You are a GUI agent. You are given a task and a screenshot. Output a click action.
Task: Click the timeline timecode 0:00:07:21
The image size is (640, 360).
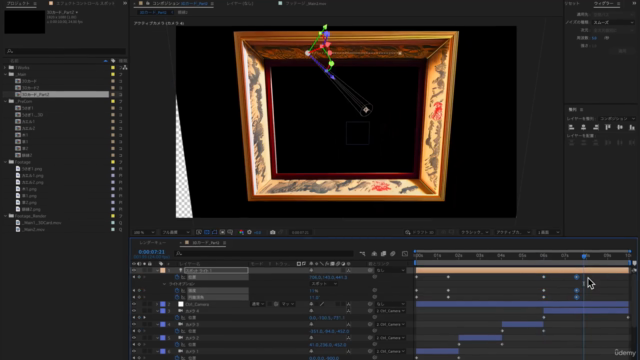(x=151, y=252)
